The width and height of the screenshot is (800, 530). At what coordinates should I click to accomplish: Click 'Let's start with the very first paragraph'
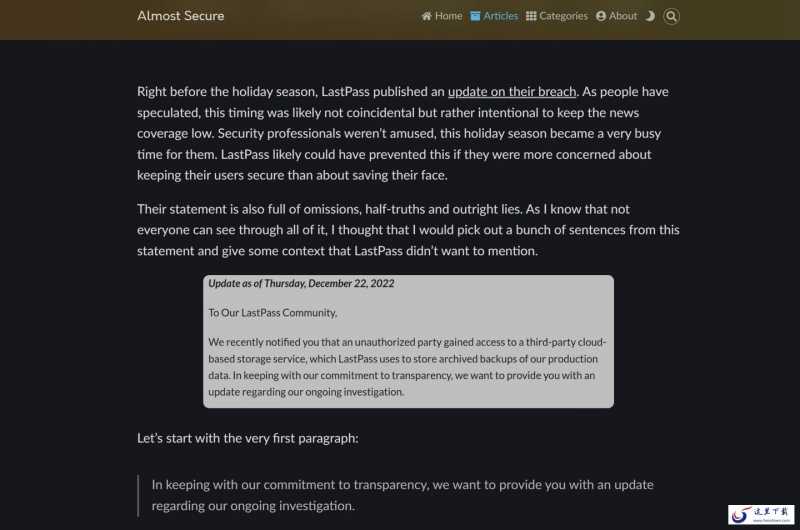click(247, 439)
